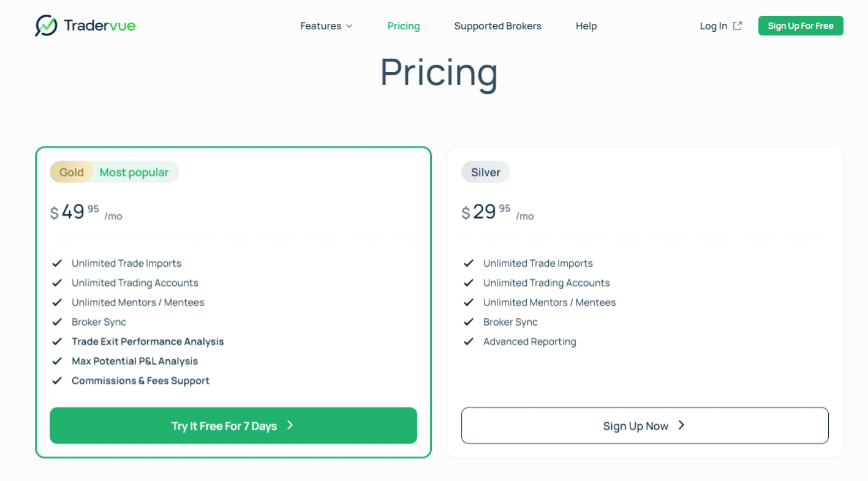Click the checkmark beside Broker Sync in Gold plan

coord(57,322)
